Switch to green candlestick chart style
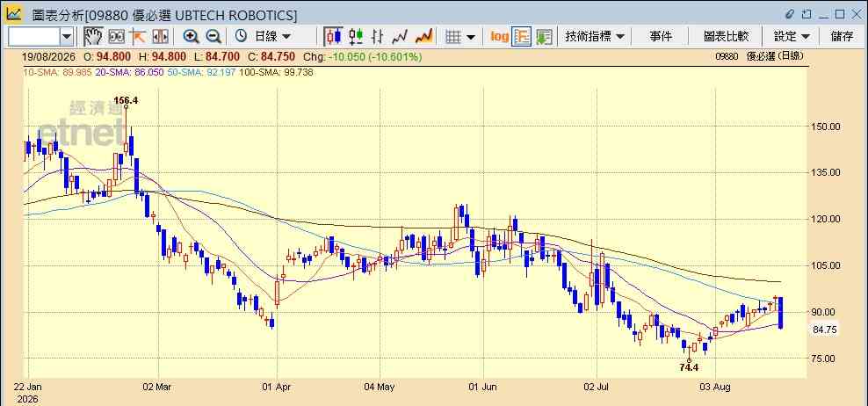868x406 pixels. 356,37
